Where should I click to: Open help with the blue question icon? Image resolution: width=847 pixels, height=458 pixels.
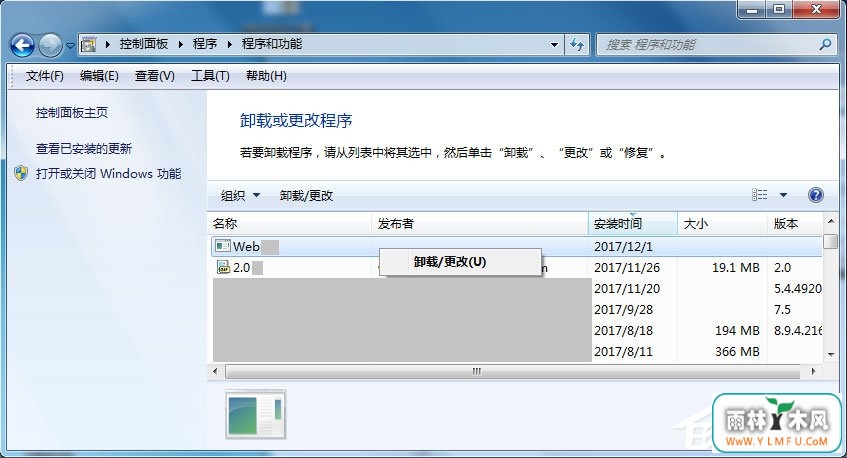click(816, 195)
